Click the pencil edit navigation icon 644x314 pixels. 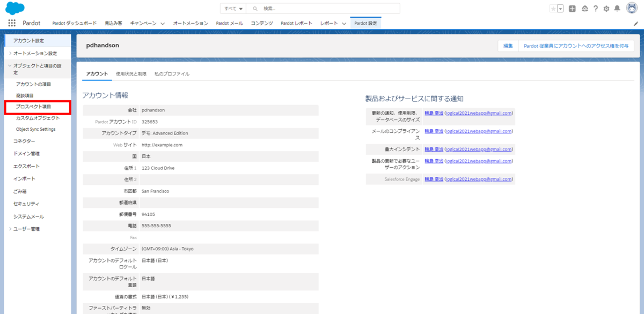636,24
